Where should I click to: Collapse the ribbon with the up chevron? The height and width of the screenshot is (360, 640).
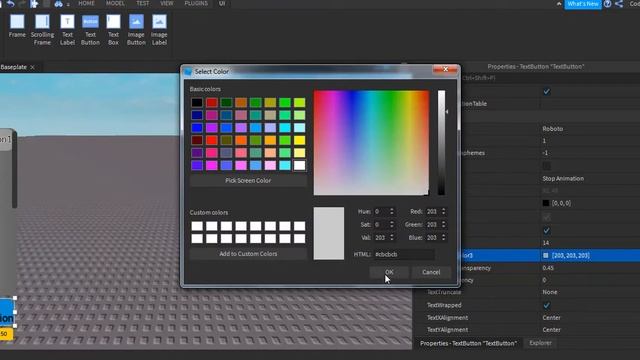[559, 4]
